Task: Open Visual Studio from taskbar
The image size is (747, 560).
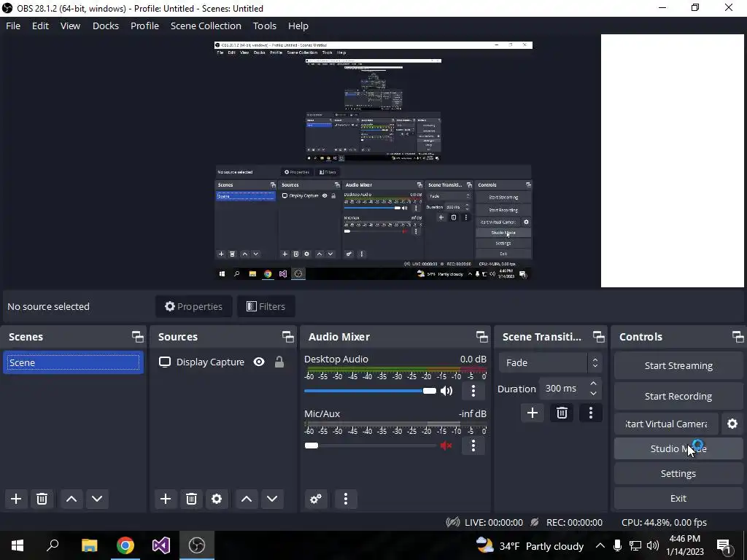Action: [161, 545]
